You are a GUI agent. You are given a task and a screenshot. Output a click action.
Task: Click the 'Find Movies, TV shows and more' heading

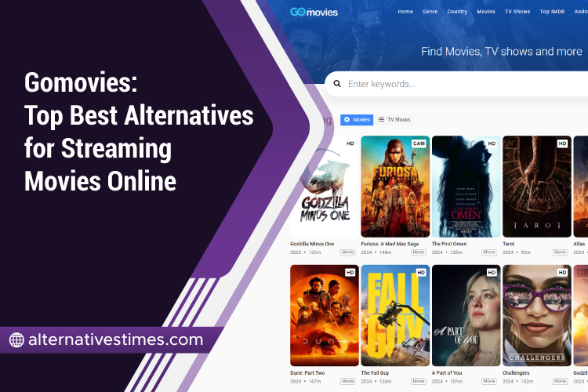click(x=502, y=52)
